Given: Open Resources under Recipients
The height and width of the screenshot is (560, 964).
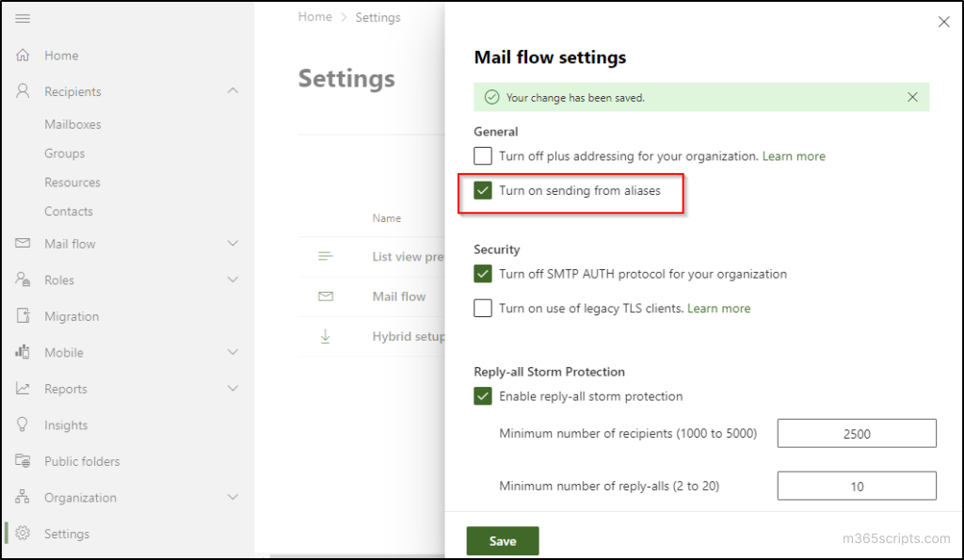Looking at the screenshot, I should [x=72, y=182].
